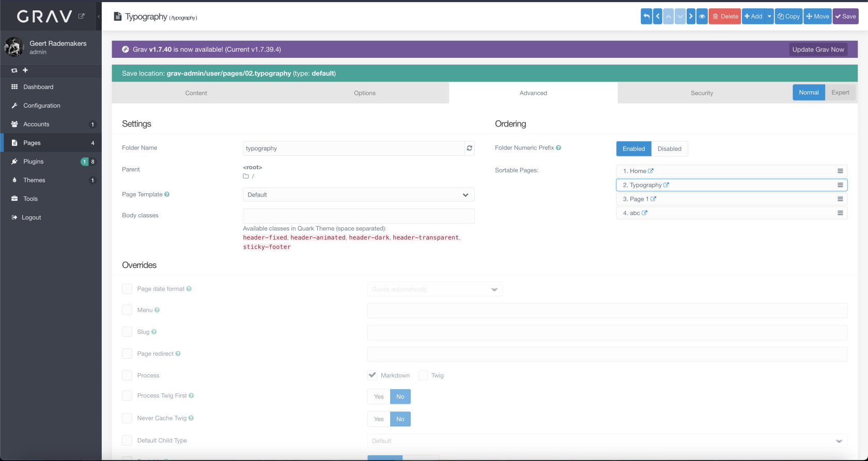The image size is (868, 461).
Task: Toggle the Slug override checkbox
Action: click(127, 332)
